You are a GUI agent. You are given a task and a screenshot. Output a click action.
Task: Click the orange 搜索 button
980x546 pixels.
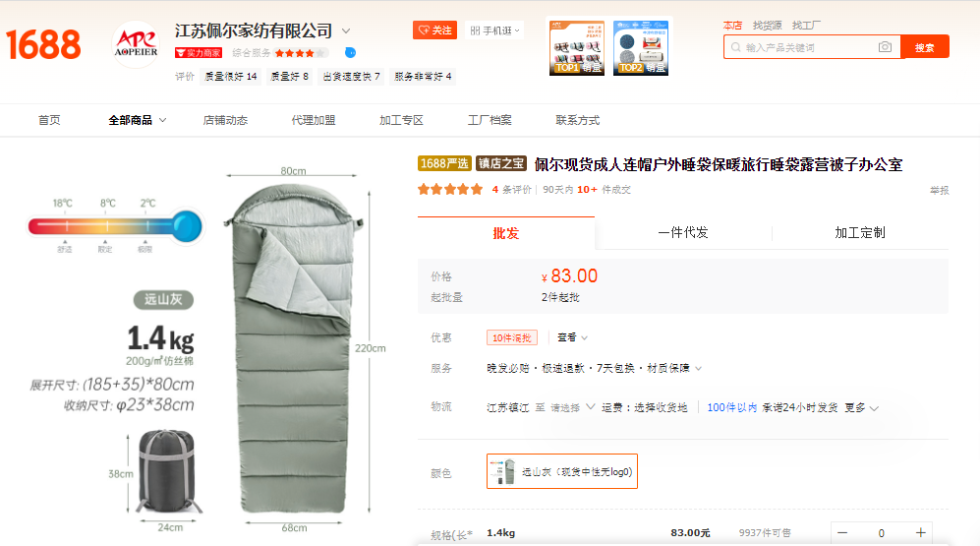[x=924, y=47]
